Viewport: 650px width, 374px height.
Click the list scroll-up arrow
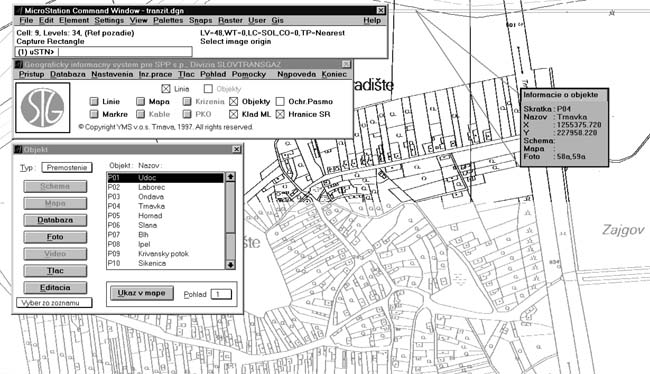[x=230, y=177]
